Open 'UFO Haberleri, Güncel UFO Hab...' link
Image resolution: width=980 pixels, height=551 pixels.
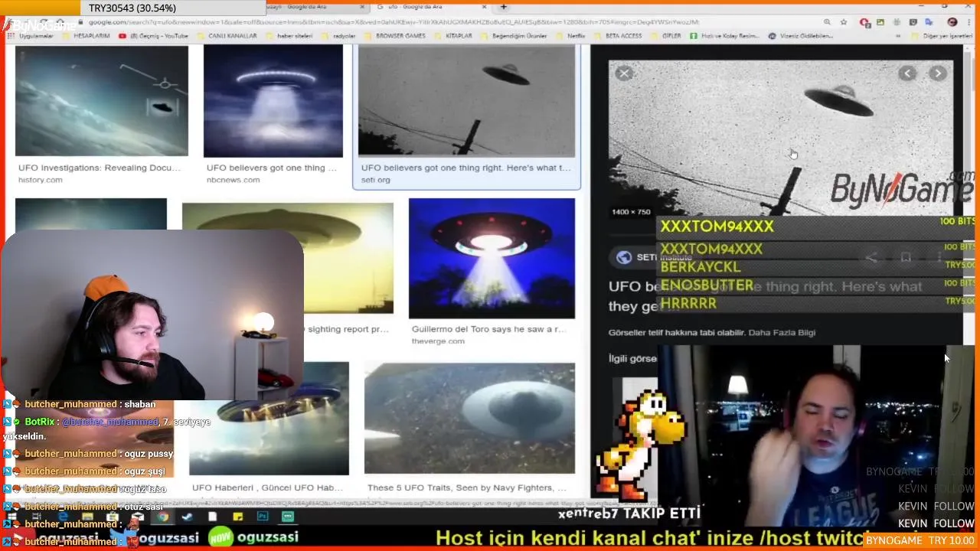pos(267,487)
